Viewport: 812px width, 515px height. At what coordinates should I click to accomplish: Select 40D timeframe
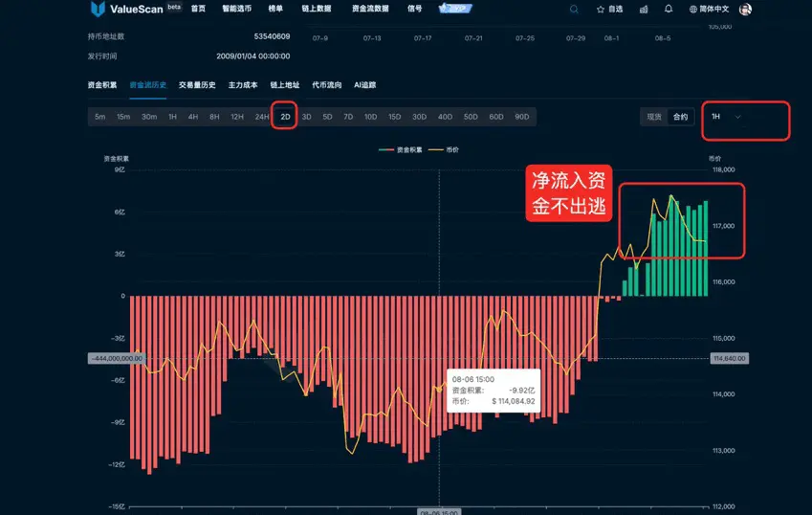pyautogui.click(x=446, y=117)
